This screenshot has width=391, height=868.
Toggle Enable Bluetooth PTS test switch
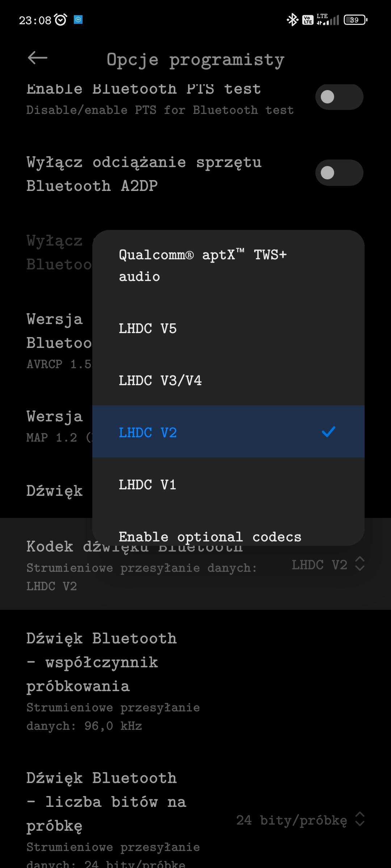click(339, 97)
